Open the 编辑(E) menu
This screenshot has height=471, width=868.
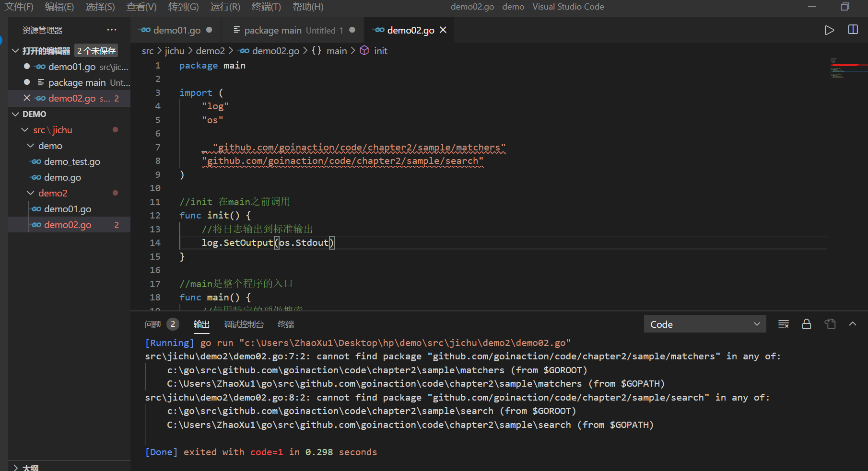[x=59, y=7]
